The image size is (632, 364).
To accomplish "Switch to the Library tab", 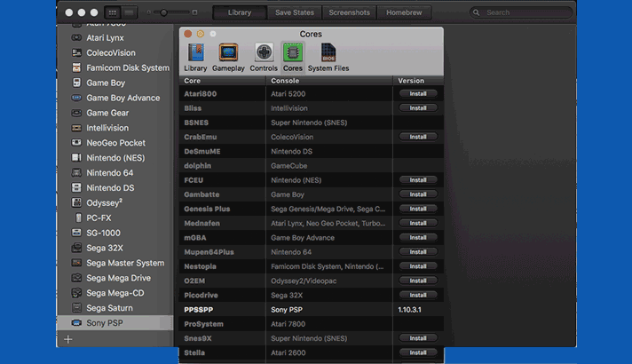I will 240,12.
